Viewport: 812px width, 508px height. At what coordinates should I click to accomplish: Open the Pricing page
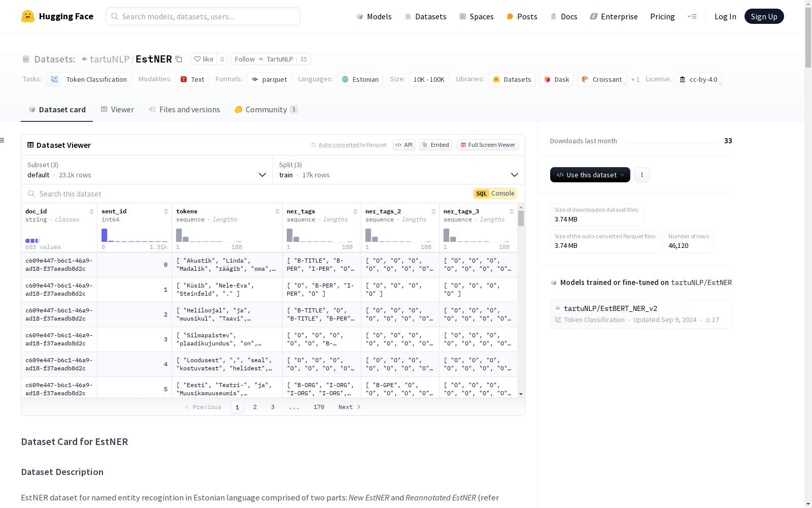coord(662,16)
